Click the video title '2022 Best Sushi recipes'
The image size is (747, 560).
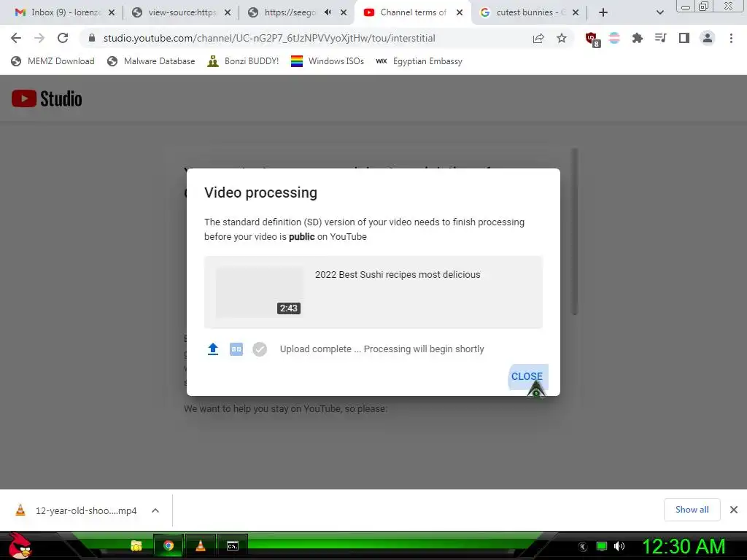pyautogui.click(x=398, y=275)
